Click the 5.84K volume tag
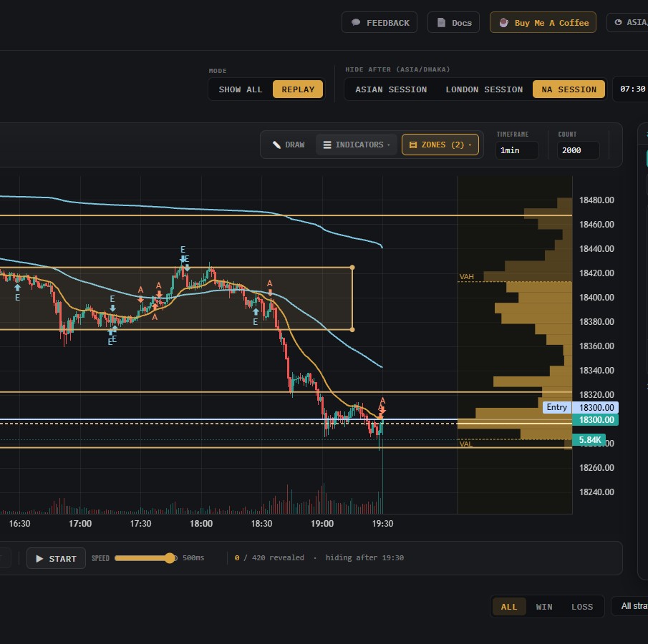The height and width of the screenshot is (644, 648). [589, 439]
